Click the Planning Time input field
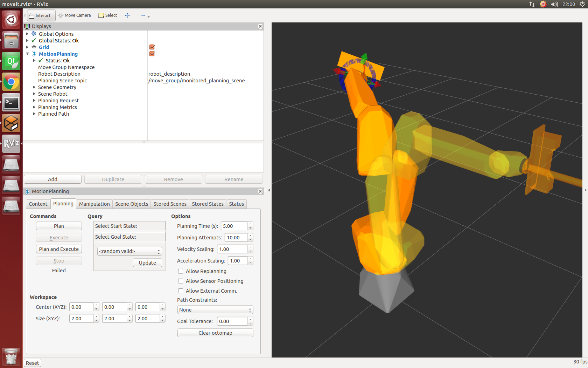Viewport: 588px width, 368px height. tap(234, 226)
